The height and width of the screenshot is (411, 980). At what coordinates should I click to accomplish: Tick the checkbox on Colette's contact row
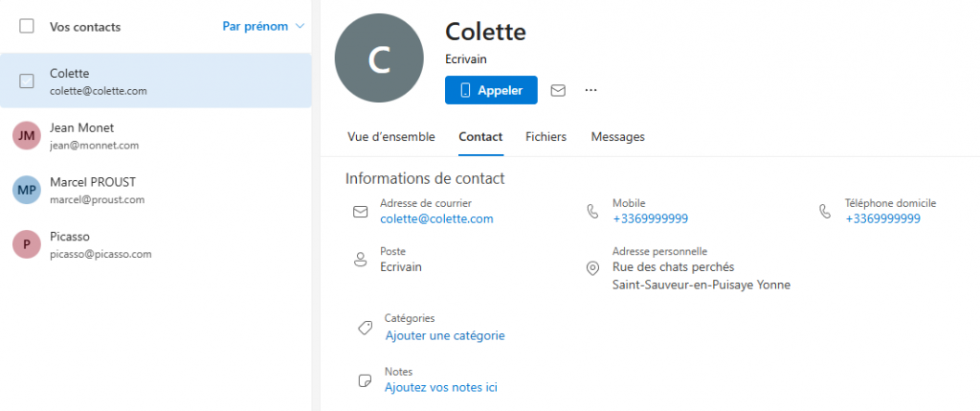click(27, 81)
